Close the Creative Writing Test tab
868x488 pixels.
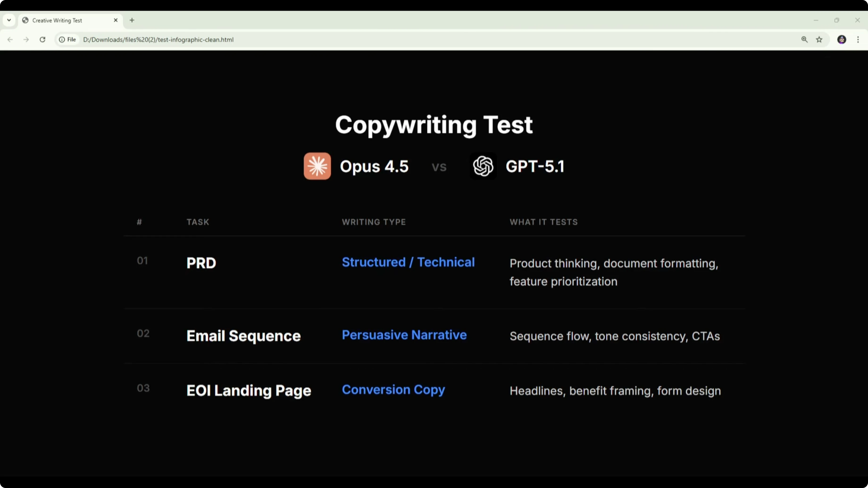(x=116, y=20)
